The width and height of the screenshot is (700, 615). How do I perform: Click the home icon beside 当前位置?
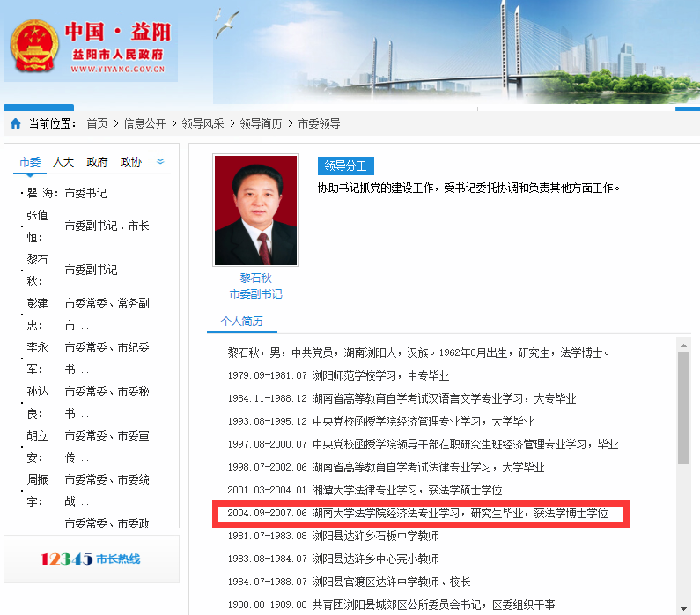[x=15, y=123]
